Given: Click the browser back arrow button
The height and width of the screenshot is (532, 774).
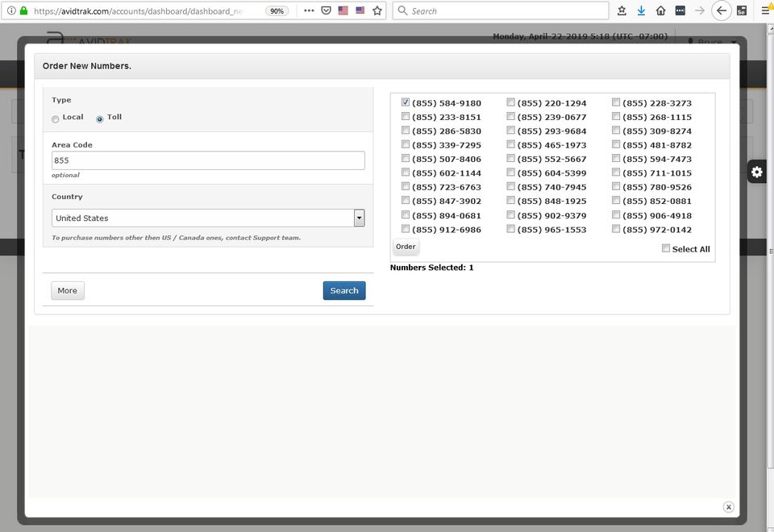Looking at the screenshot, I should [721, 10].
